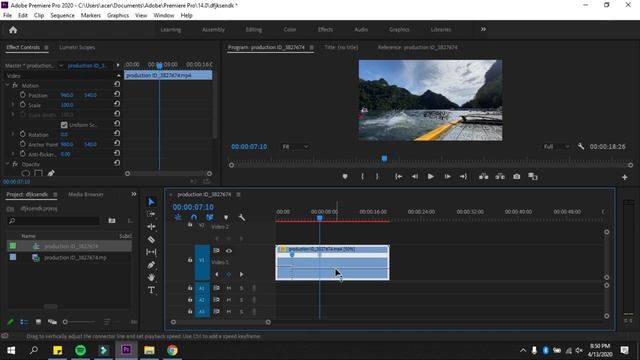This screenshot has width=640, height=360.
Task: Expand the Rotation property
Action: pyautogui.click(x=13, y=134)
